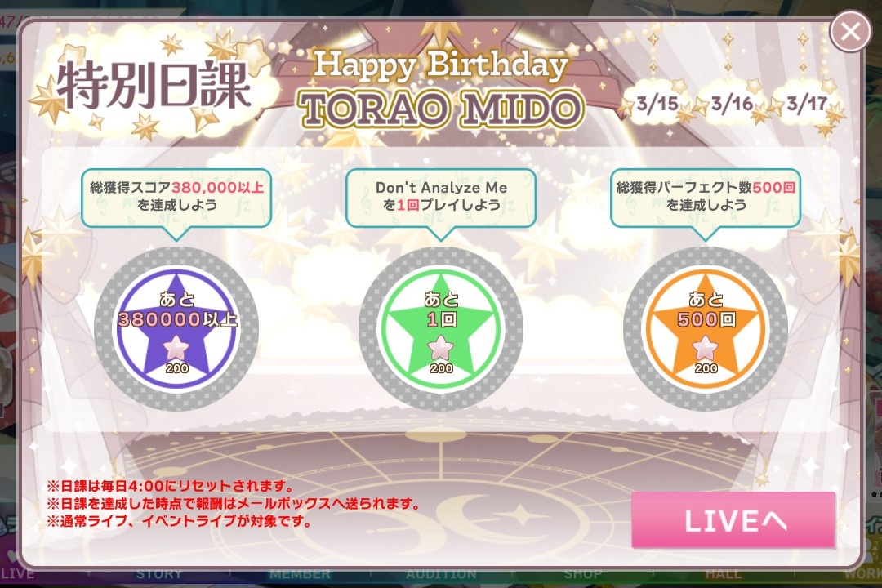Click the 500 perfects mission speech bubble

[x=706, y=198]
